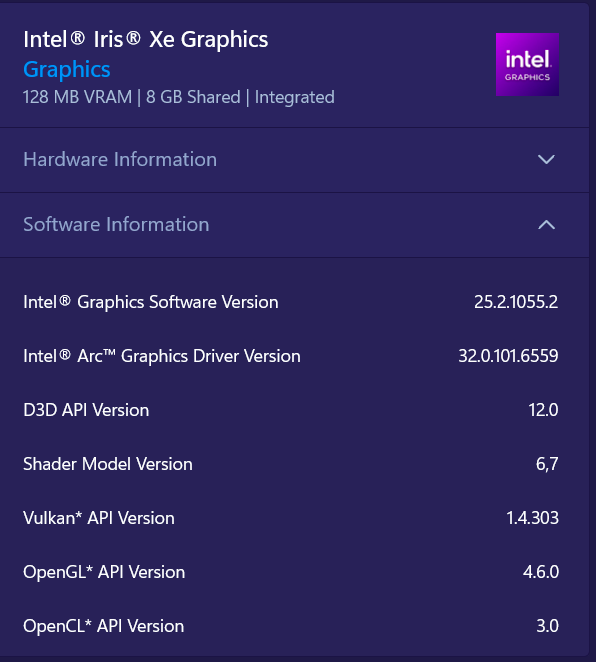Click the Intel Graphics logo badge
Image resolution: width=596 pixels, height=662 pixels.
click(527, 64)
